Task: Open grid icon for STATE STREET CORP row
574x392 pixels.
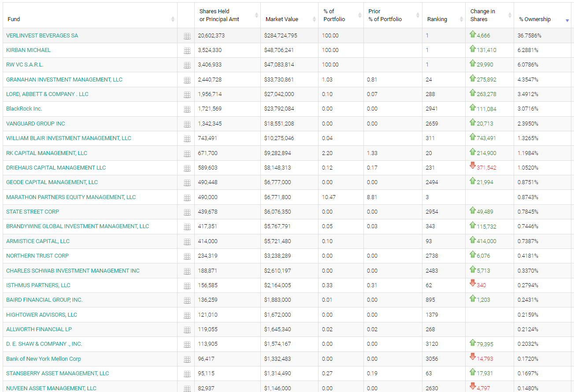Action: click(x=187, y=212)
